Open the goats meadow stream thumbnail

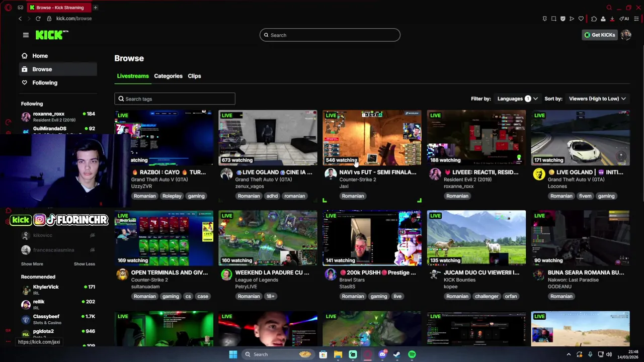pyautogui.click(x=476, y=238)
